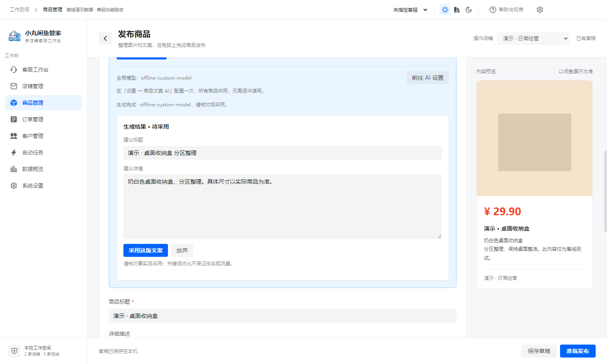Click the product preview image
Viewport: 607px width, 364px height.
(x=535, y=138)
